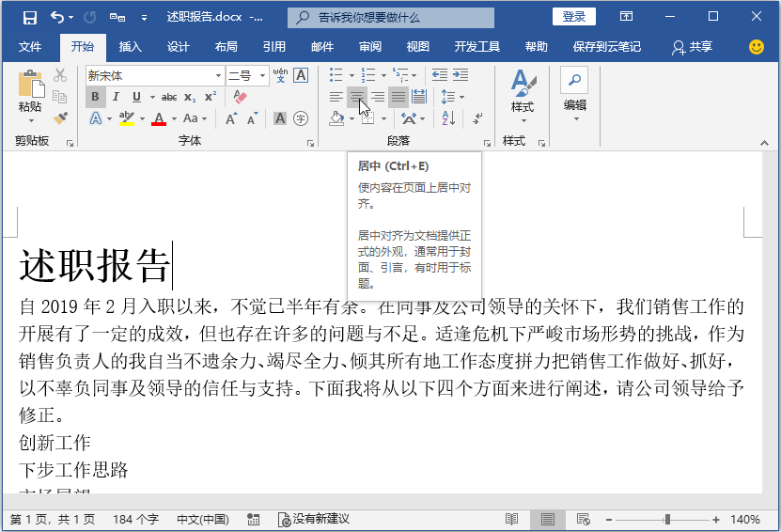Screen dimensions: 781x532
Task: Copy selection using the clipboard group copy icon
Action: [60, 97]
